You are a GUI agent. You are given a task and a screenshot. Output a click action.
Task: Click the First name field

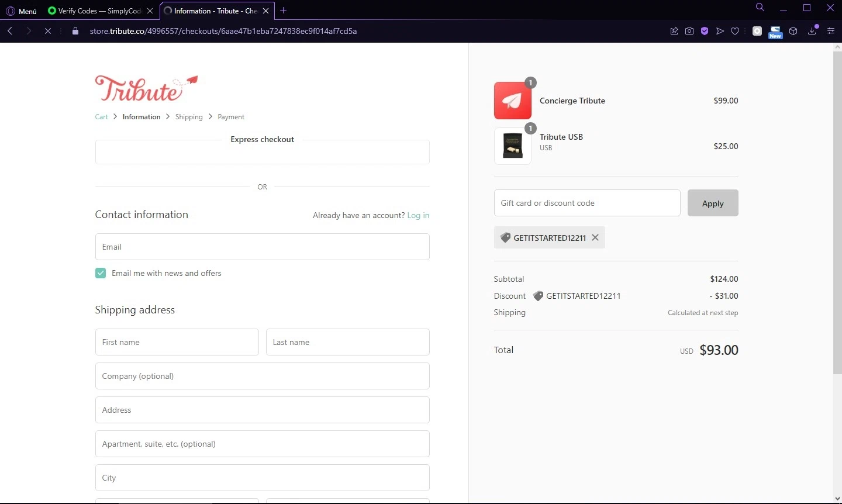coord(177,342)
